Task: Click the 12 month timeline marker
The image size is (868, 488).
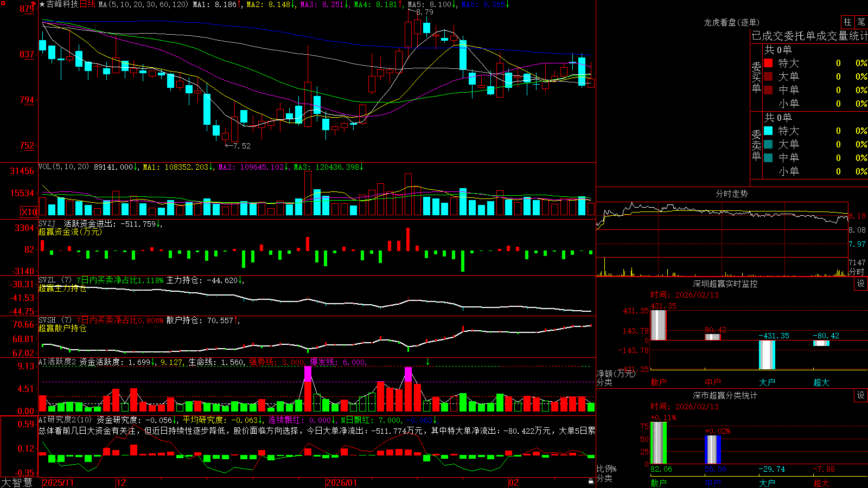Action: [122, 483]
